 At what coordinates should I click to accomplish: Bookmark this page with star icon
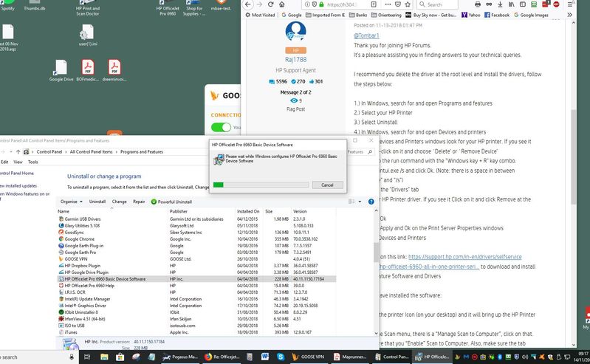click(408, 4)
